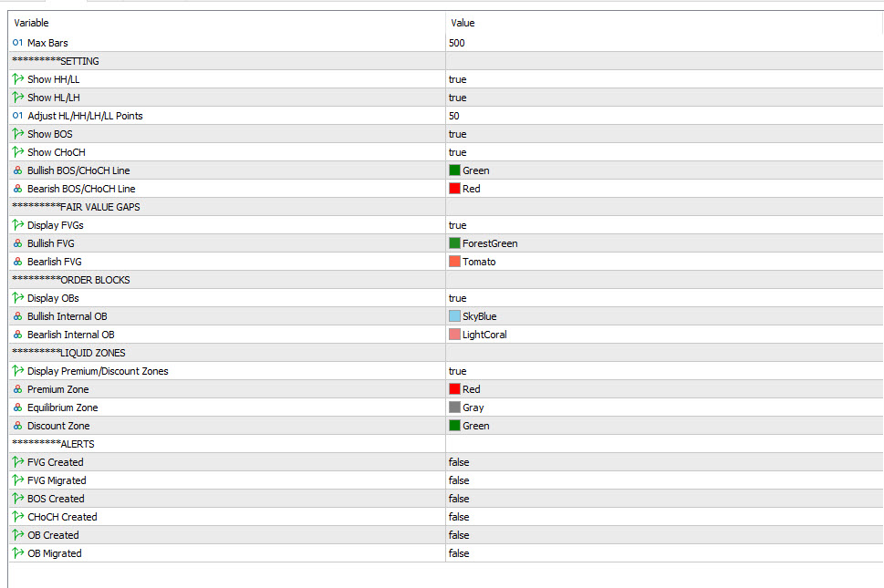Edit the Max Bars value 500

(457, 43)
